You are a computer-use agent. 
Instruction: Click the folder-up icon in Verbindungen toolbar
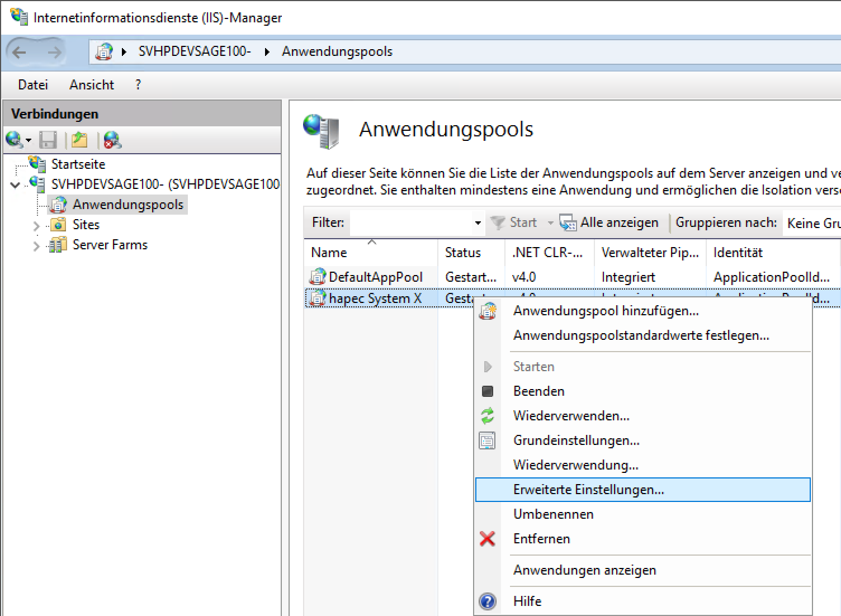(79, 140)
